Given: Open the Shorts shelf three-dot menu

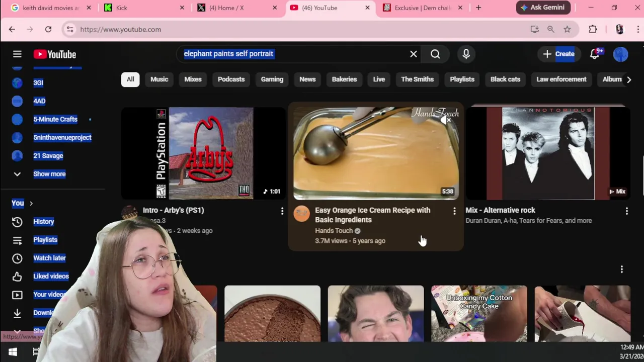Looking at the screenshot, I should [x=622, y=269].
